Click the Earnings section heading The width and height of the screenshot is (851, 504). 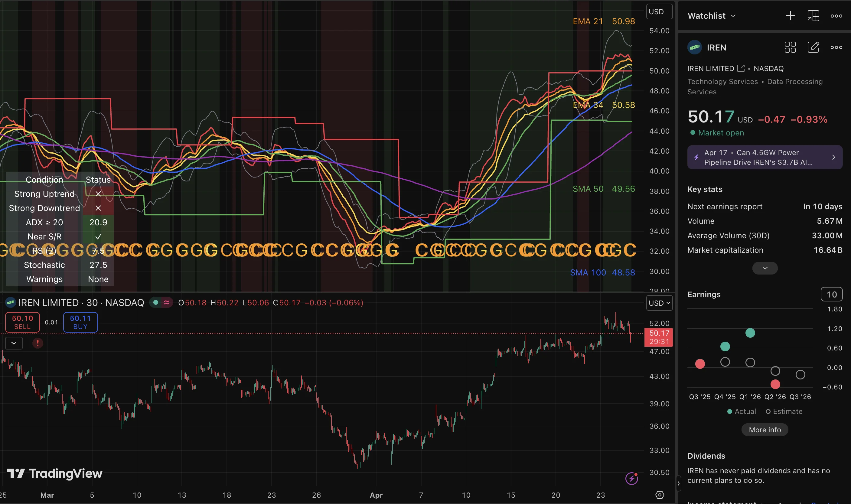[704, 294]
